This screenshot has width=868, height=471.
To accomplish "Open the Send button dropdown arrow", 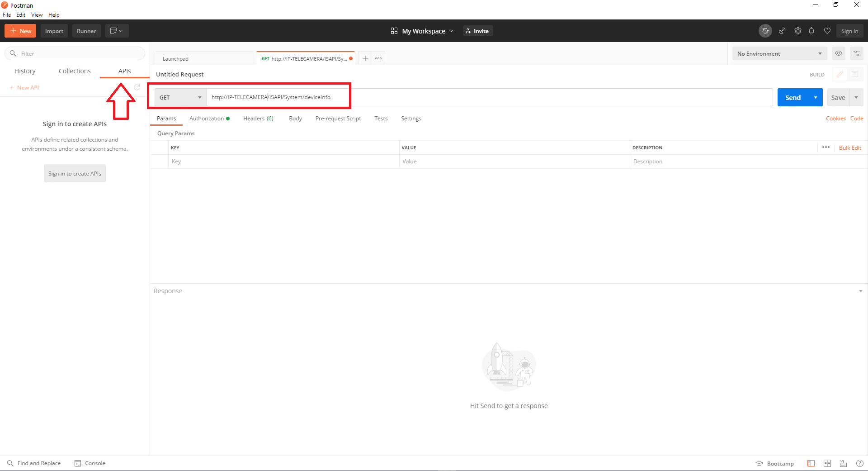I will pos(816,97).
